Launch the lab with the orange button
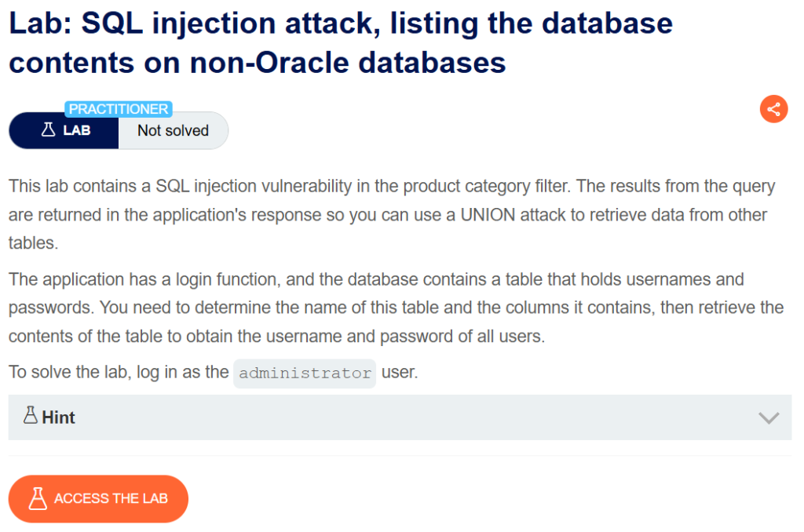 98,498
